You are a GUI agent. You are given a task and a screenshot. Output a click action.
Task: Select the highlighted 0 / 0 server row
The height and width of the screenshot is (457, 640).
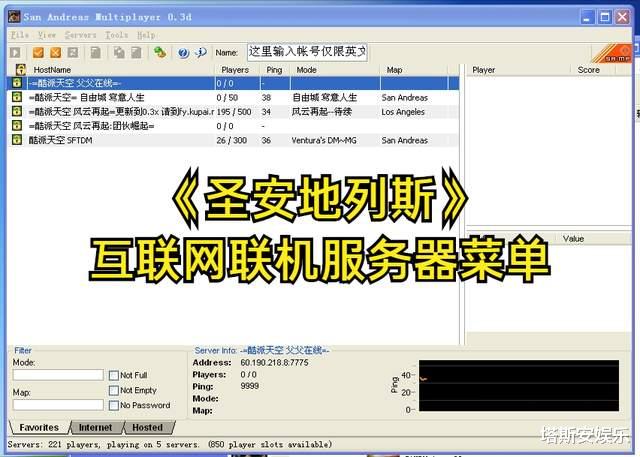point(233,83)
